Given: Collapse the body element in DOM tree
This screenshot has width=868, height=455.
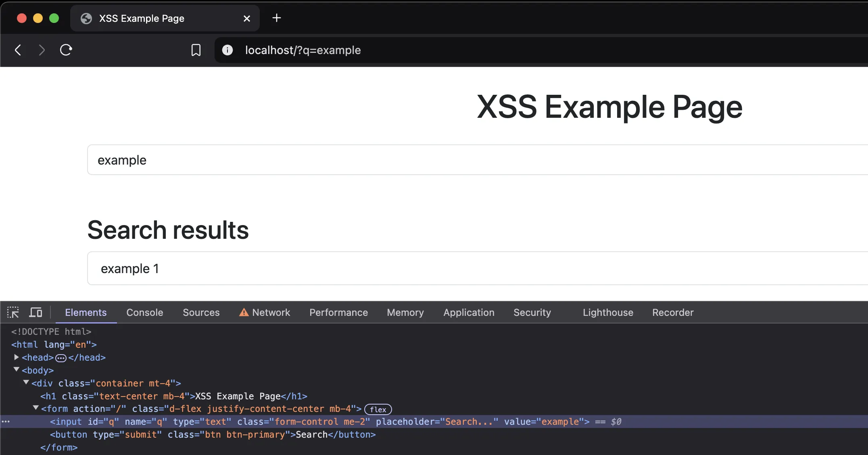Looking at the screenshot, I should coord(16,369).
